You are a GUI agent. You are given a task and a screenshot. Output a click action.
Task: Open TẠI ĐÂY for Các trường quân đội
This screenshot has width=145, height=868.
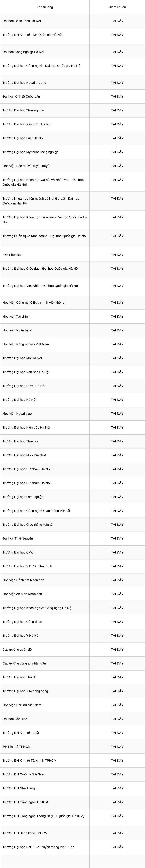coord(117,649)
